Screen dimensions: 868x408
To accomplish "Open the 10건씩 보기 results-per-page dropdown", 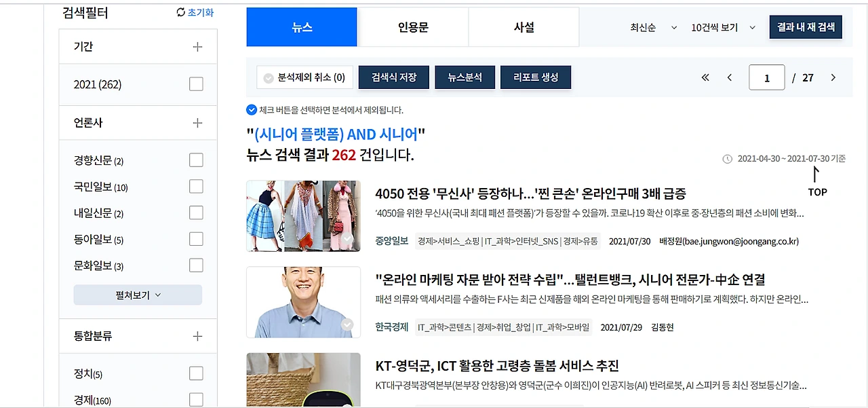I will pos(724,28).
